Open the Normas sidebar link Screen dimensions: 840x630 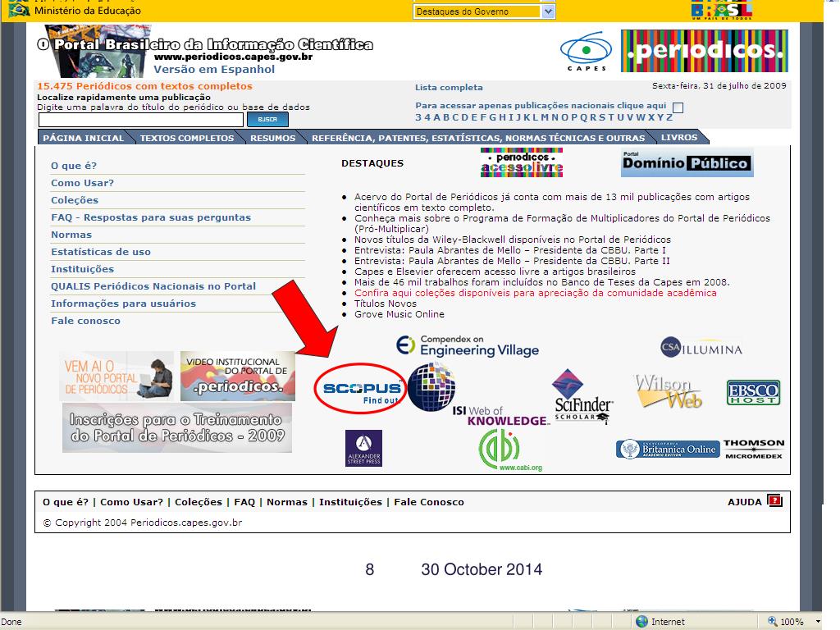point(71,235)
